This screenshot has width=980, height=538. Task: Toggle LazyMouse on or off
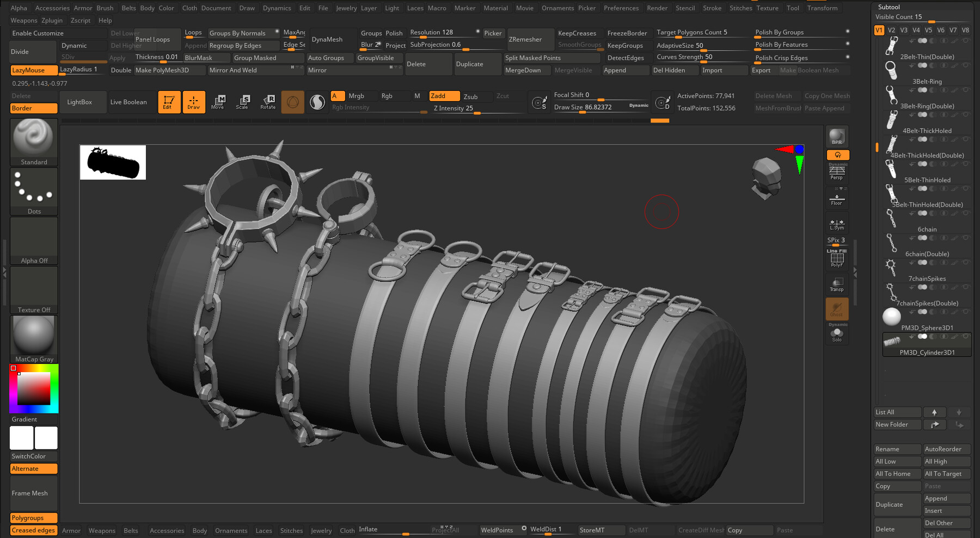(x=34, y=70)
